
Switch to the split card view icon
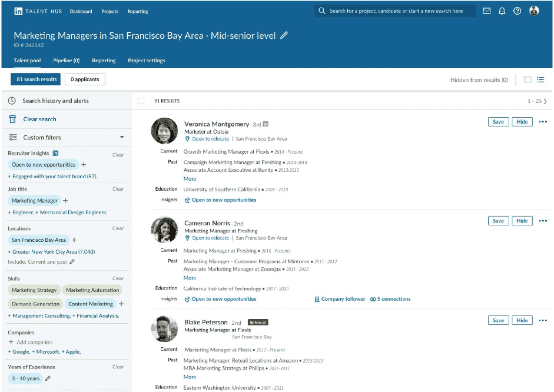click(527, 80)
